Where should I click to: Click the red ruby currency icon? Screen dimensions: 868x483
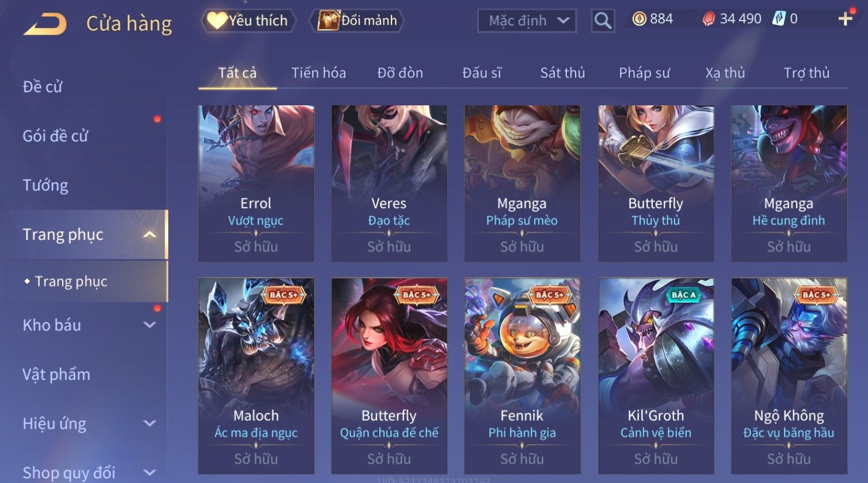coord(709,19)
